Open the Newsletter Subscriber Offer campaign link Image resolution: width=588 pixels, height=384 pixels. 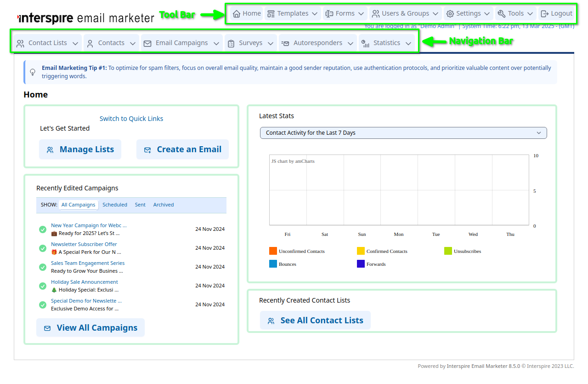tap(84, 244)
